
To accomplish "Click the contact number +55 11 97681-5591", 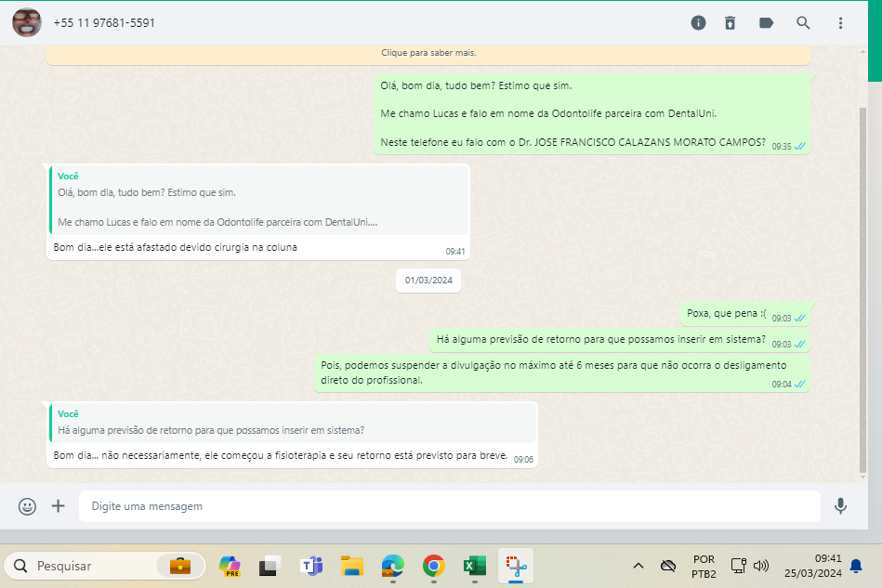I will click(x=104, y=23).
